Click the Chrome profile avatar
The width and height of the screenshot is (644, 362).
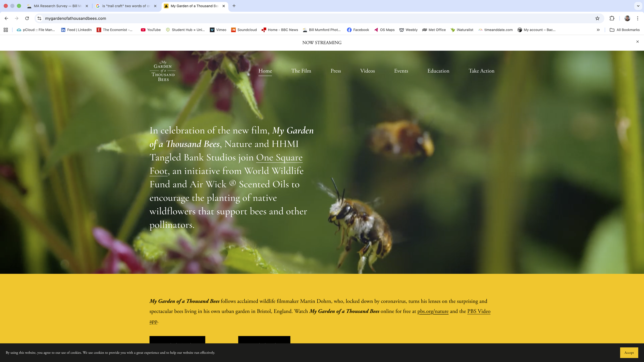click(x=627, y=18)
